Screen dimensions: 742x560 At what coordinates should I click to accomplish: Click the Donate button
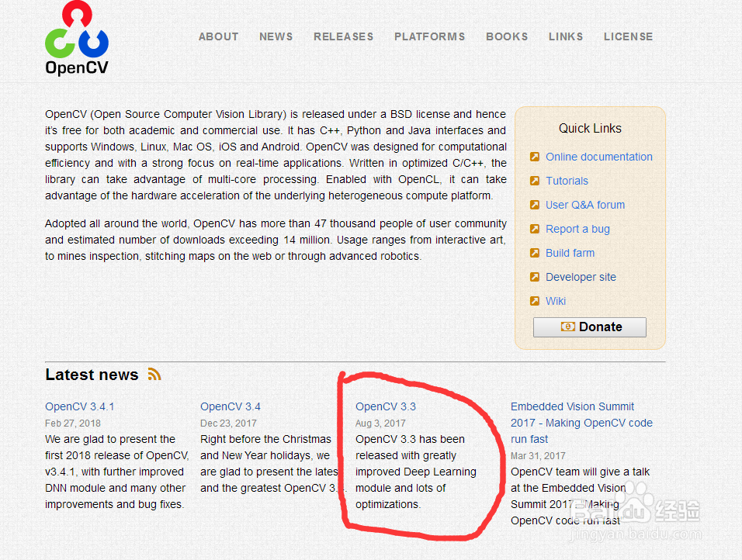[590, 327]
